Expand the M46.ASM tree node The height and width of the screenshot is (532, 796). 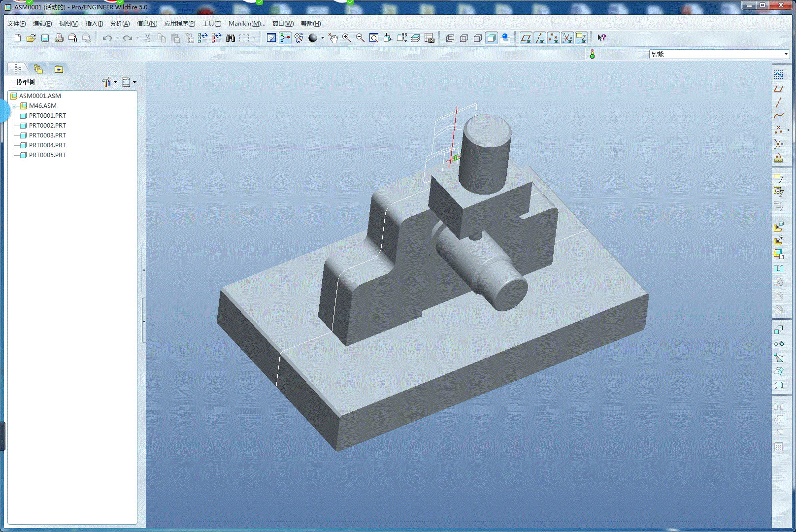tap(14, 106)
